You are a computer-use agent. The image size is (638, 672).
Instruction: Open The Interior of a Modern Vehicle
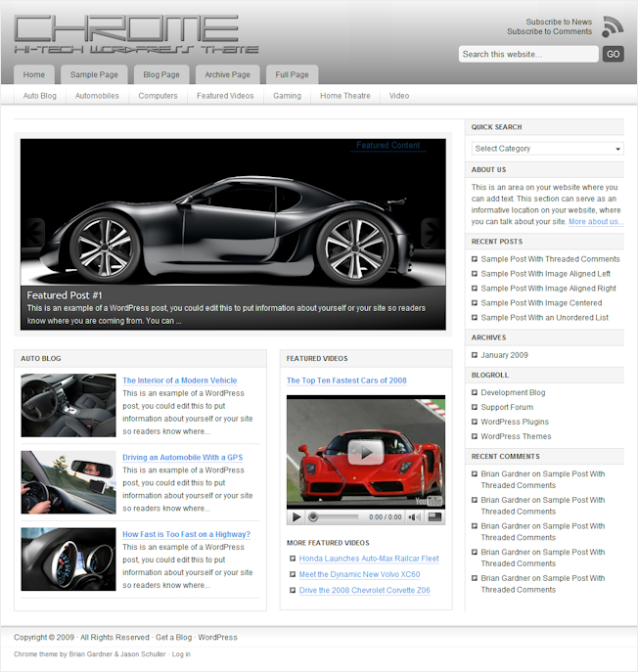[180, 381]
